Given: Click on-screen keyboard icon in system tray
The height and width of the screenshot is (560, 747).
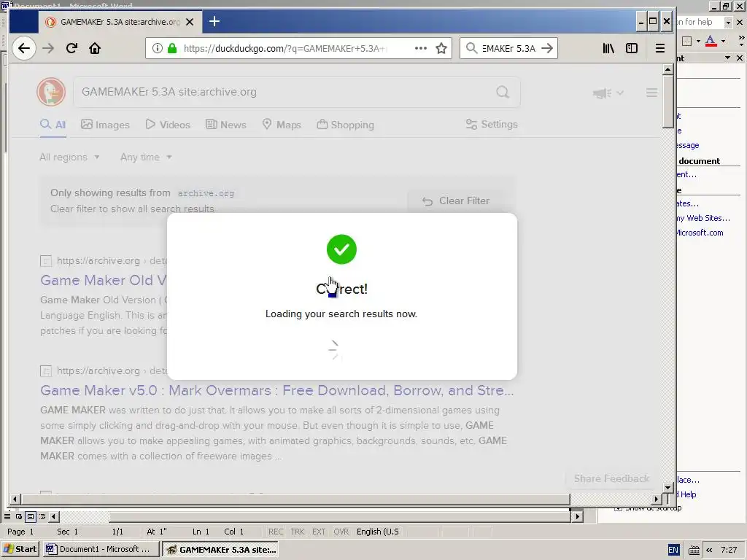Looking at the screenshot, I should point(694,550).
